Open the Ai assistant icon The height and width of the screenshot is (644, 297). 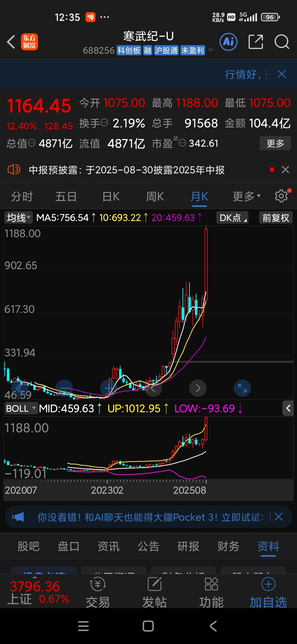point(229,42)
